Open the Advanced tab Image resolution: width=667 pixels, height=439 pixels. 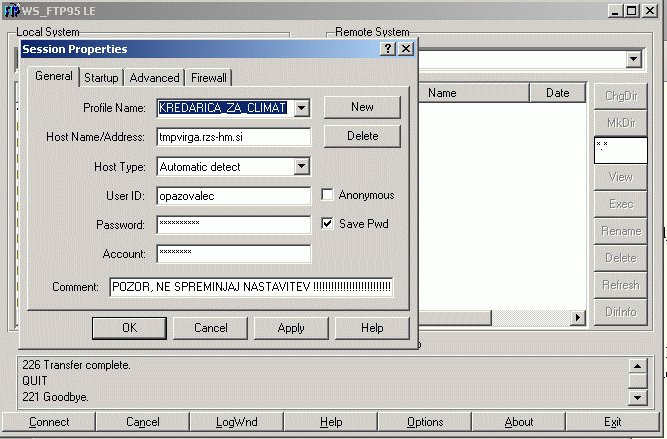click(155, 78)
